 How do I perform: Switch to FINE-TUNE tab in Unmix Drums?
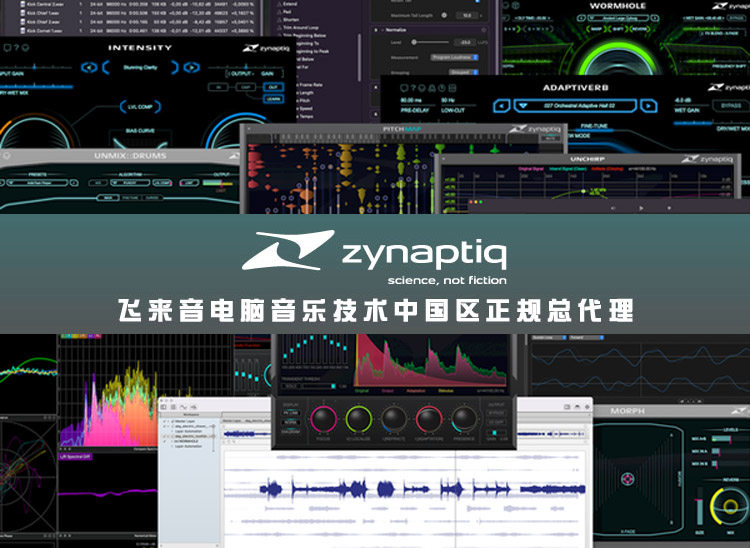[130, 197]
